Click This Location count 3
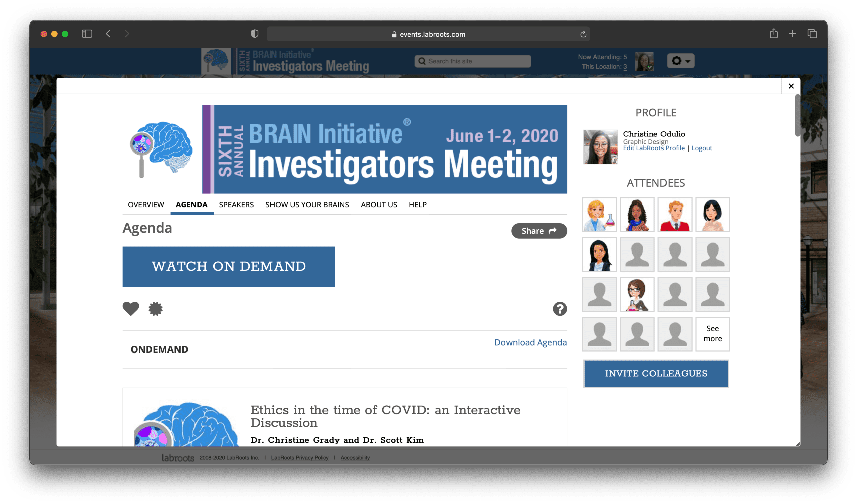Viewport: 857px width, 504px height. [x=625, y=66]
